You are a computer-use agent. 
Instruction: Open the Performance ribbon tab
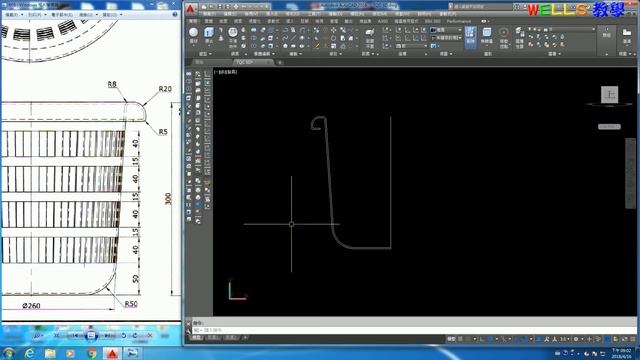click(458, 21)
